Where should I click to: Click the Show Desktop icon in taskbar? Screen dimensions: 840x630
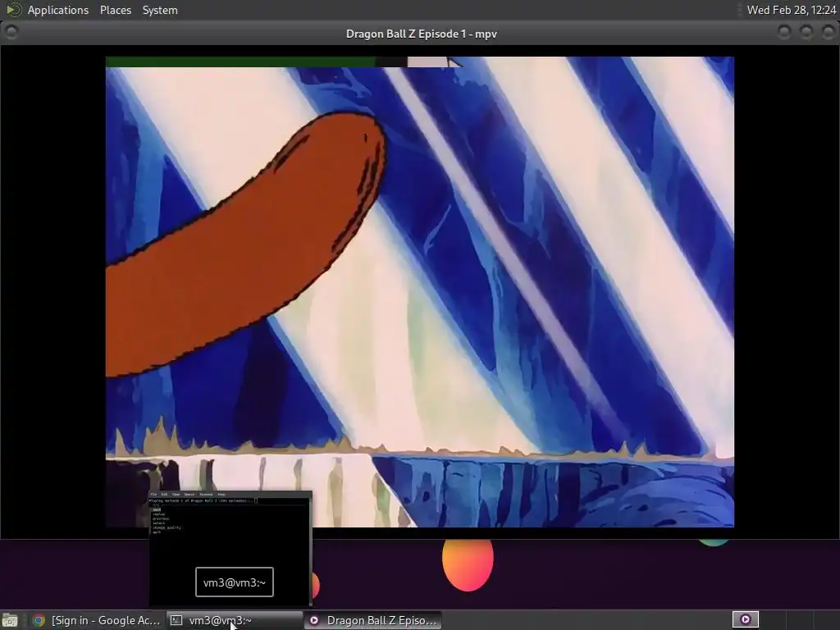tap(10, 620)
